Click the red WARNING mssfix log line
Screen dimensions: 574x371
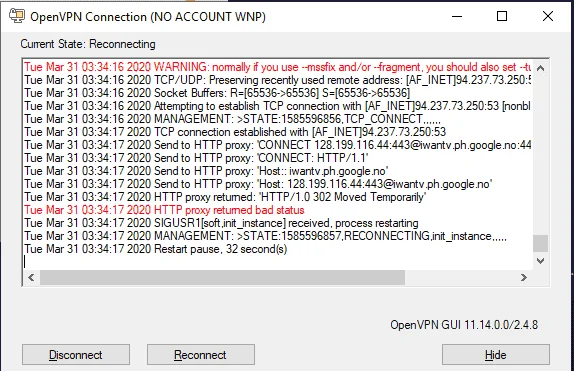(277, 67)
